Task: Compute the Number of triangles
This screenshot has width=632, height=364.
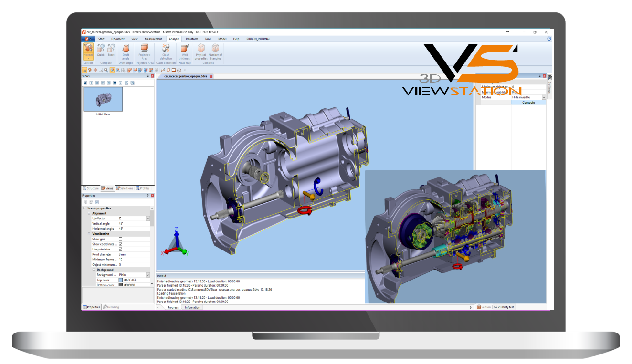Action: (215, 52)
